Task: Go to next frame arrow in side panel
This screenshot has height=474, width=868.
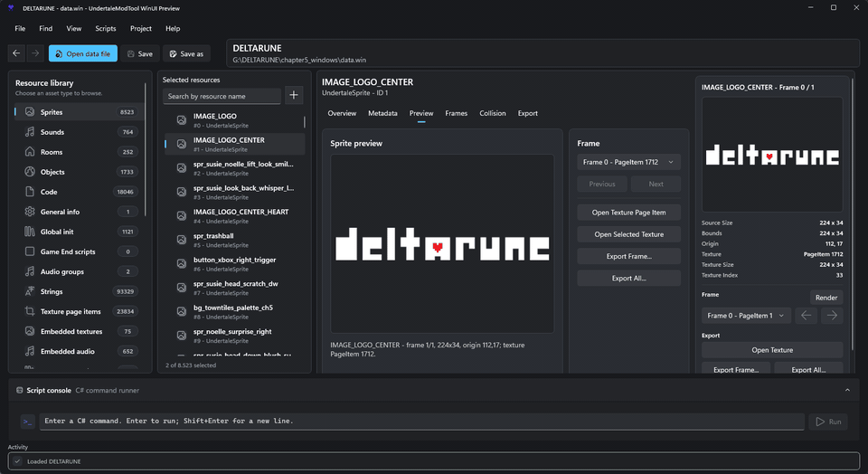Action: (832, 316)
